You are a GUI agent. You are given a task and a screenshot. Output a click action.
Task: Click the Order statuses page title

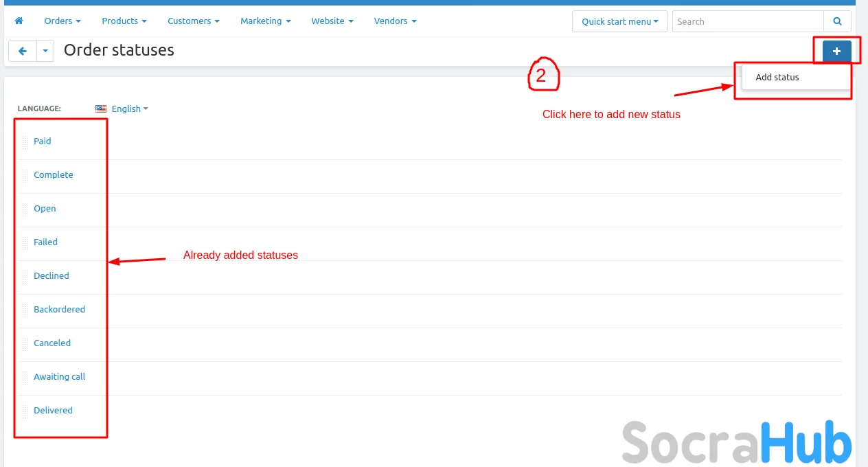click(119, 50)
